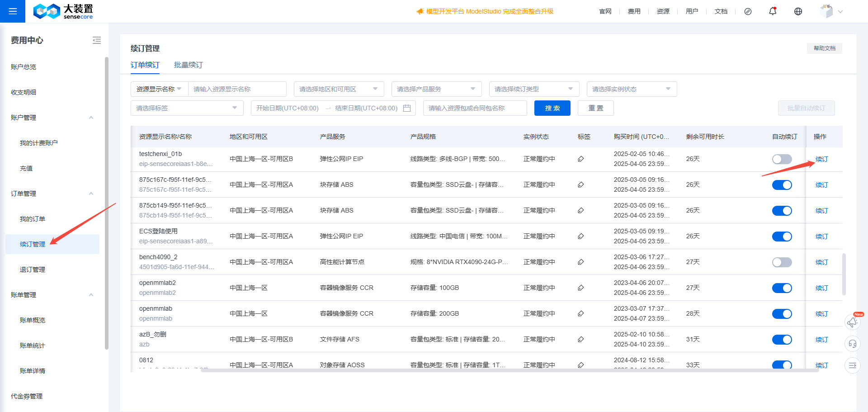The height and width of the screenshot is (412, 868).
Task: Open language globe selector
Action: coord(798,11)
